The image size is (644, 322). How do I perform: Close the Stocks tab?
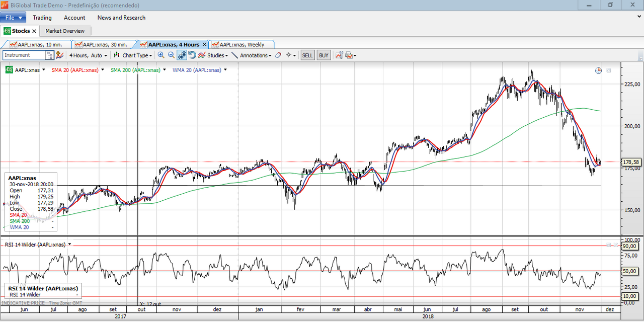pyautogui.click(x=34, y=31)
